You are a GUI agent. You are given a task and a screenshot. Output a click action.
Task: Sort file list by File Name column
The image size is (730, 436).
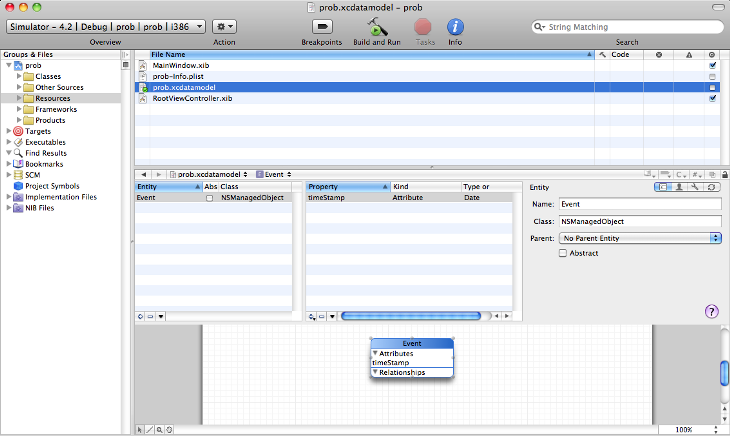(371, 54)
